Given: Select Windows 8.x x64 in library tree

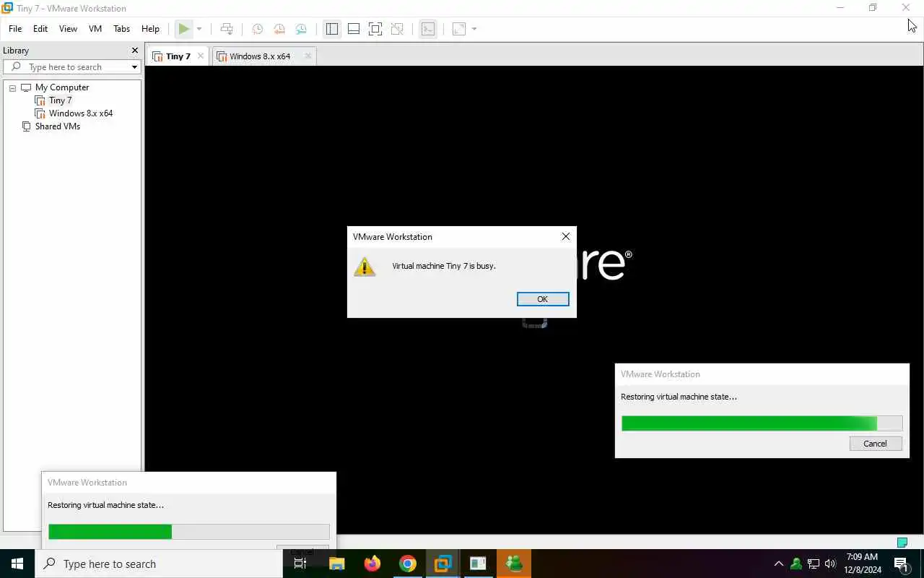Looking at the screenshot, I should [x=80, y=113].
